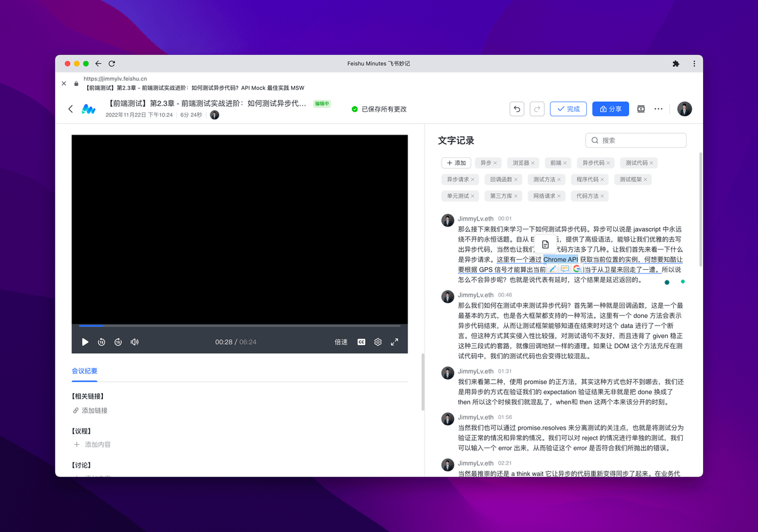Open the presentation view icon beside 分享

[x=641, y=109]
